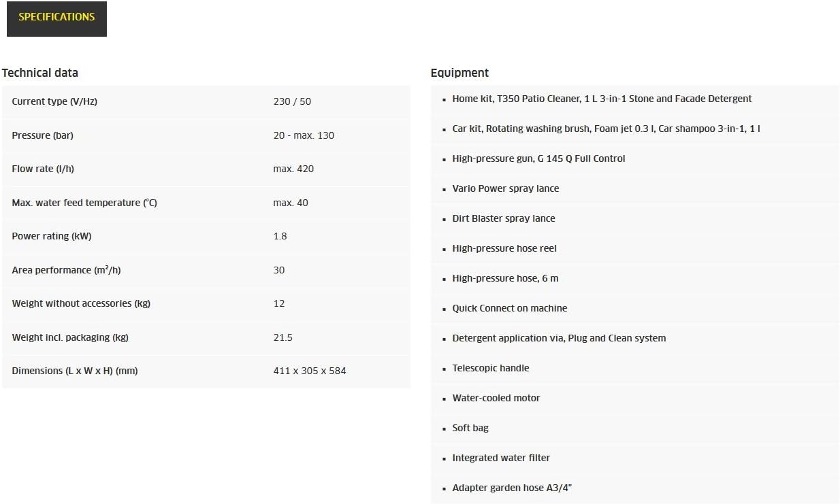The image size is (840, 504).
Task: Select the Water-cooled motor item
Action: (x=496, y=398)
